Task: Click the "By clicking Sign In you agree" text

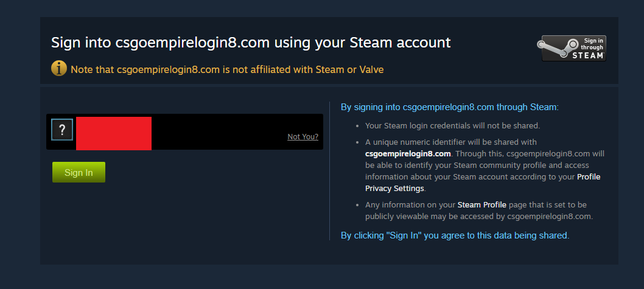Action: click(x=455, y=235)
